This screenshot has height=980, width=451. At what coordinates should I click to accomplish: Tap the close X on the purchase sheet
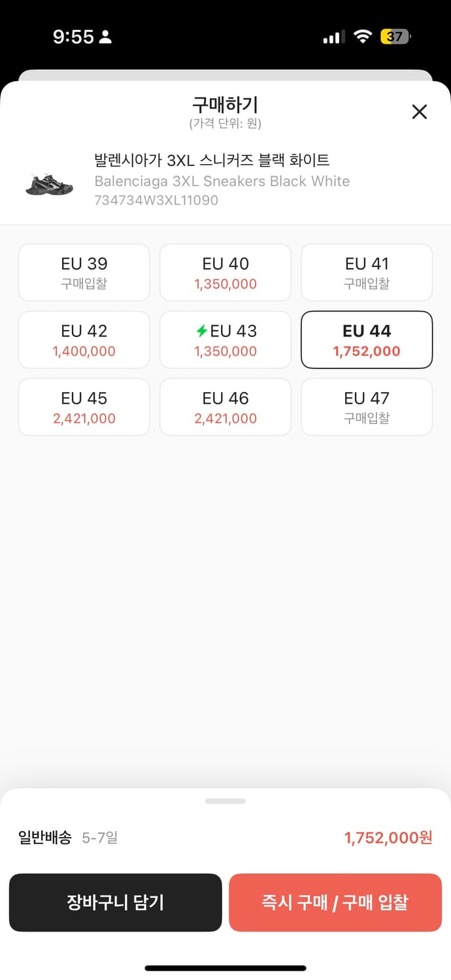(419, 112)
